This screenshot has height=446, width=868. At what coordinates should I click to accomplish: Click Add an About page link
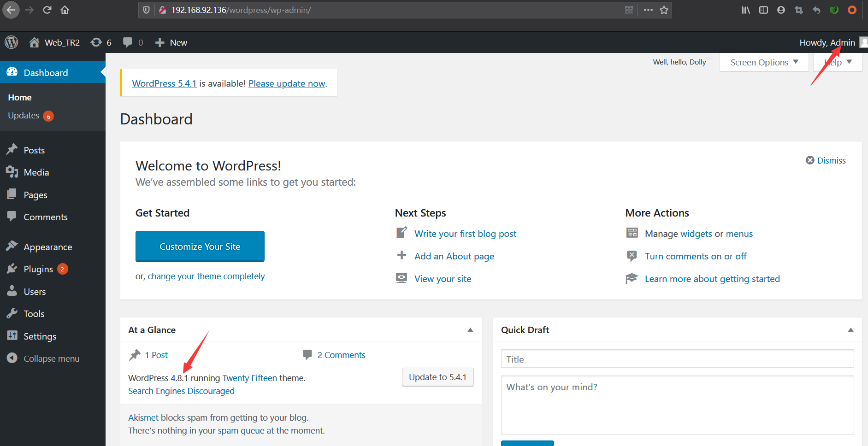click(454, 256)
